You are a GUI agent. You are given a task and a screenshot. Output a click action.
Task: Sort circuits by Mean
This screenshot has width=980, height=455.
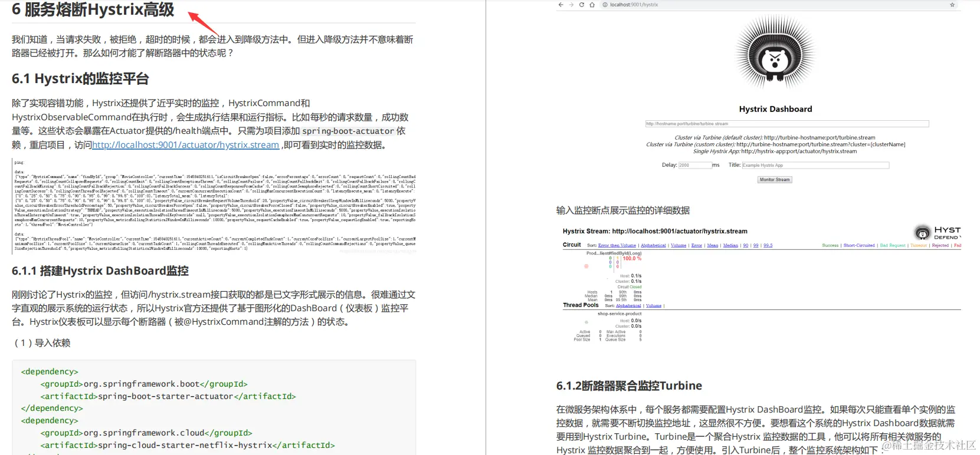[713, 245]
